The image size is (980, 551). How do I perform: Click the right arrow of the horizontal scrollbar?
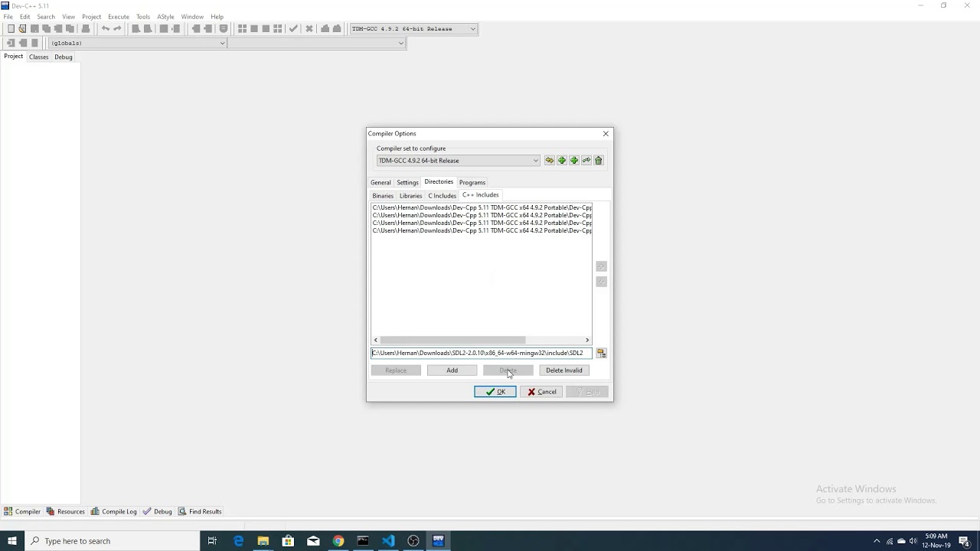pos(587,340)
